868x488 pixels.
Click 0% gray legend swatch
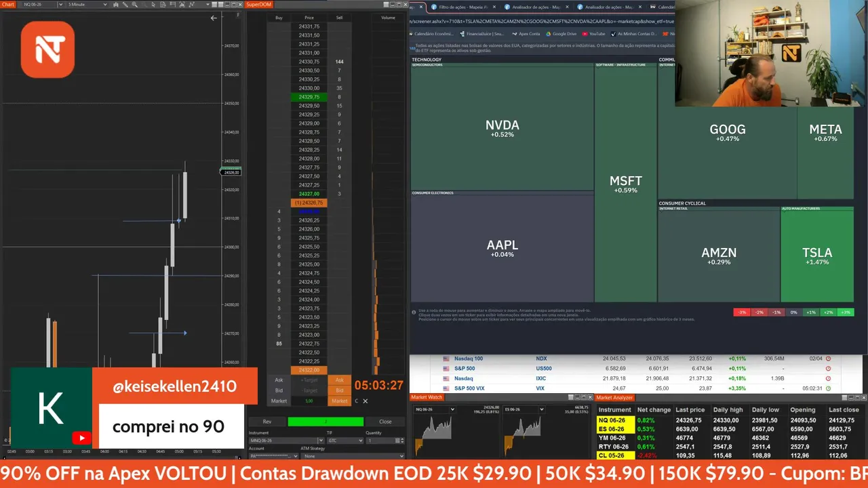(x=793, y=312)
